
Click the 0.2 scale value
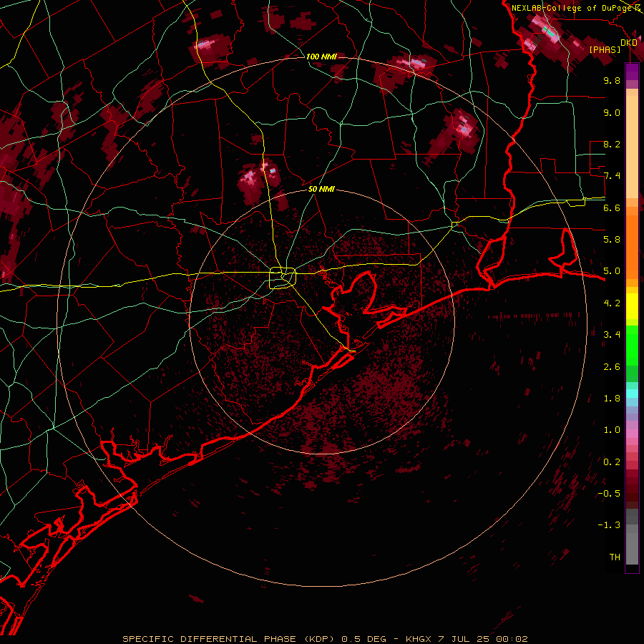[x=612, y=462]
